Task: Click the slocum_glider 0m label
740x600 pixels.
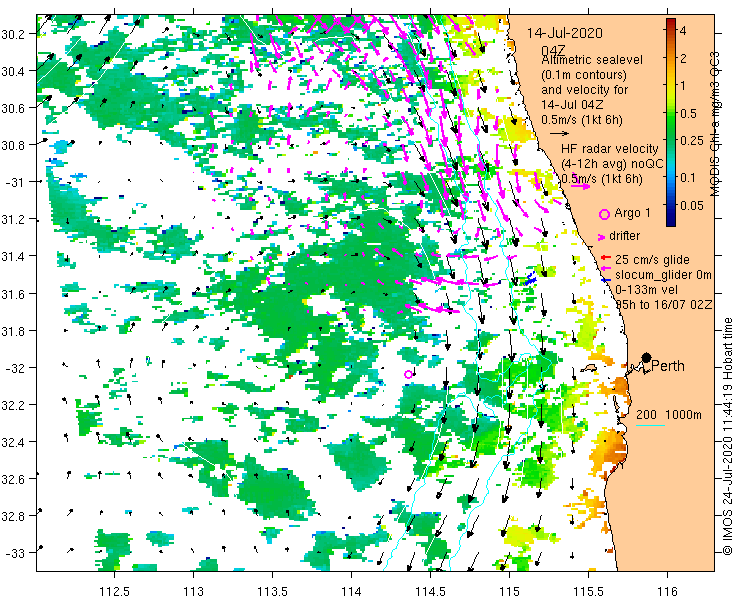Action: [663, 275]
